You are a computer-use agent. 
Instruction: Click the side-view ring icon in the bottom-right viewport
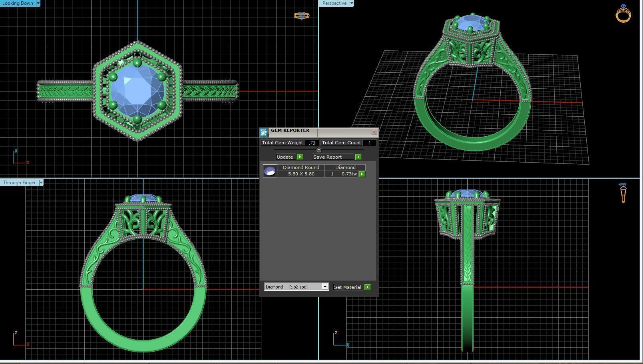[623, 193]
